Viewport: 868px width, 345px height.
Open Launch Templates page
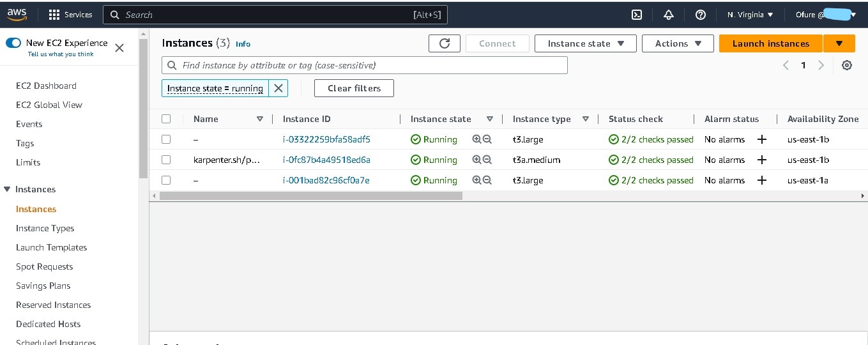pos(51,247)
